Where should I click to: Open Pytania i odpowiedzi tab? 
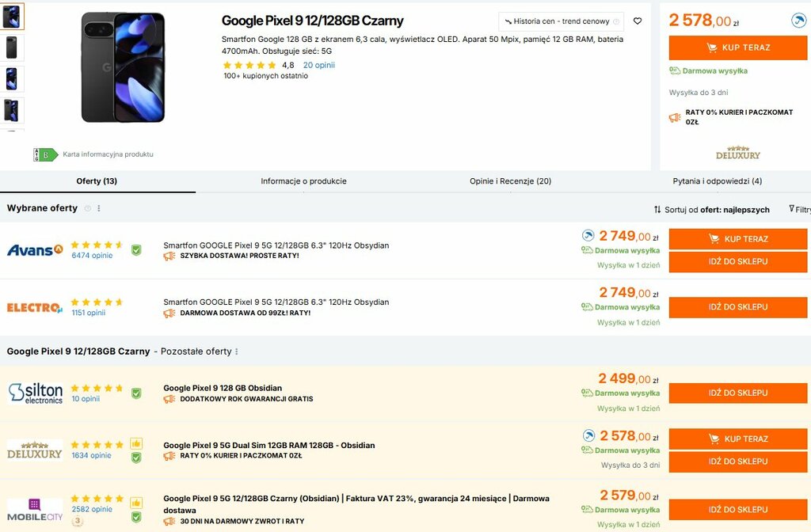717,181
